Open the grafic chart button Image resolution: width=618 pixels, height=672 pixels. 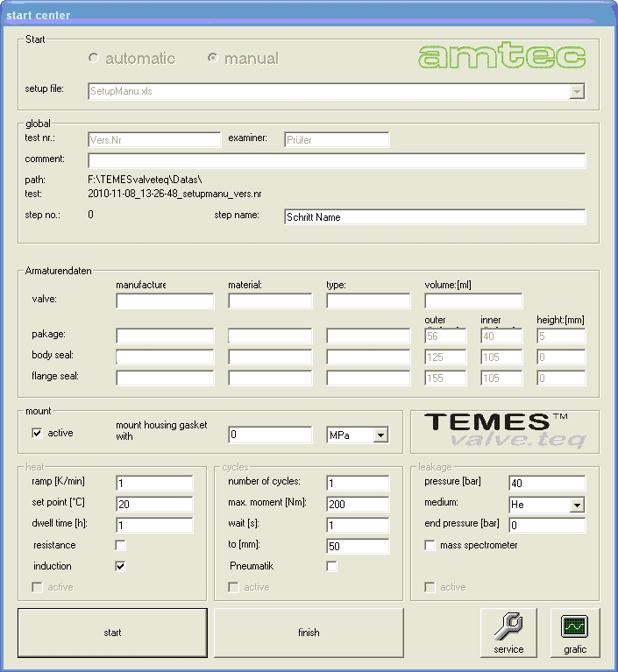575,633
